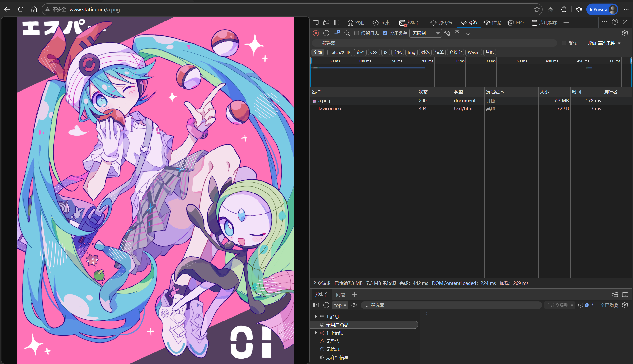Toggle device emulation icon

(x=326, y=23)
